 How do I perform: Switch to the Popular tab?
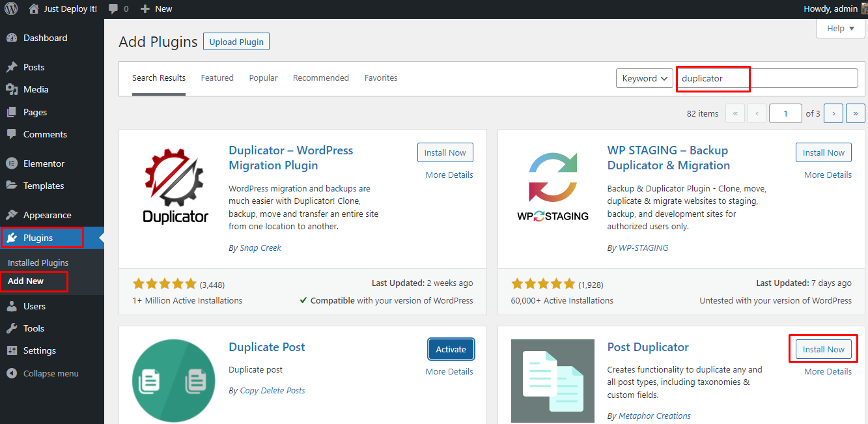[263, 78]
